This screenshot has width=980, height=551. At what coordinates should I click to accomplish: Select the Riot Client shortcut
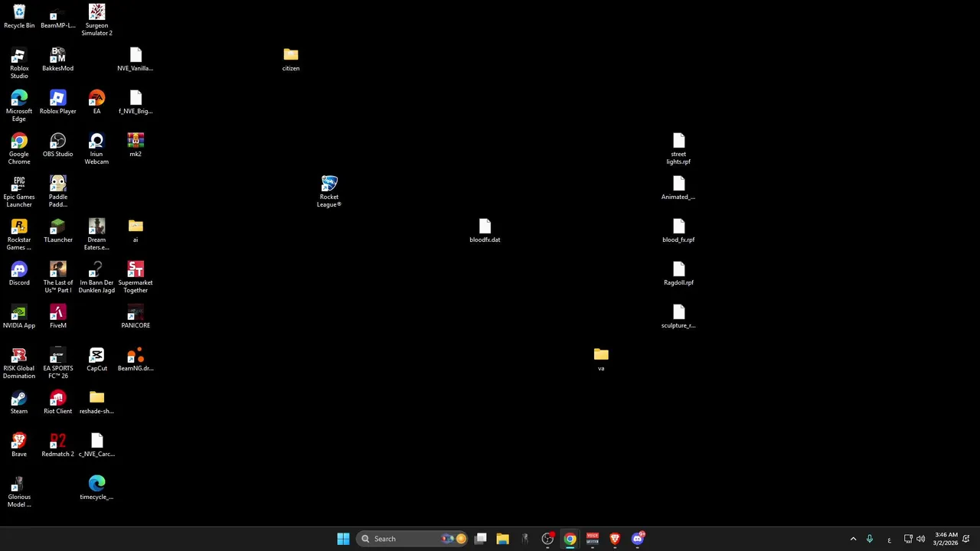pyautogui.click(x=58, y=403)
